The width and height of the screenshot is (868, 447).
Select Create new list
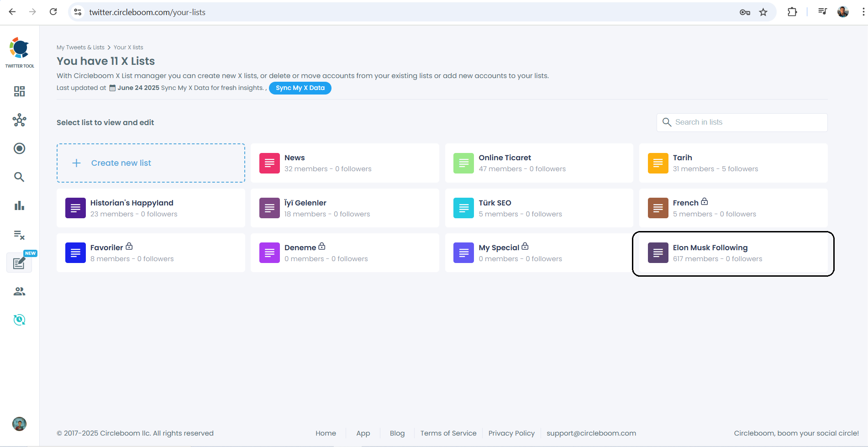tap(151, 163)
